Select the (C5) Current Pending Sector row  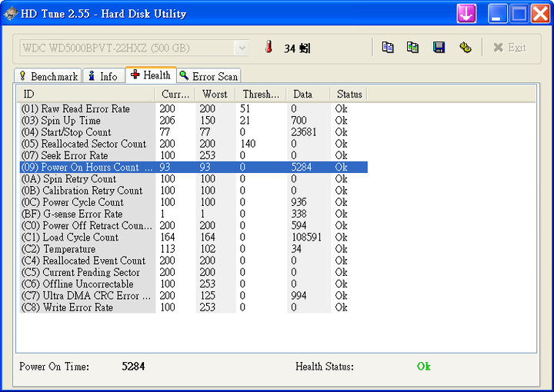click(194, 272)
